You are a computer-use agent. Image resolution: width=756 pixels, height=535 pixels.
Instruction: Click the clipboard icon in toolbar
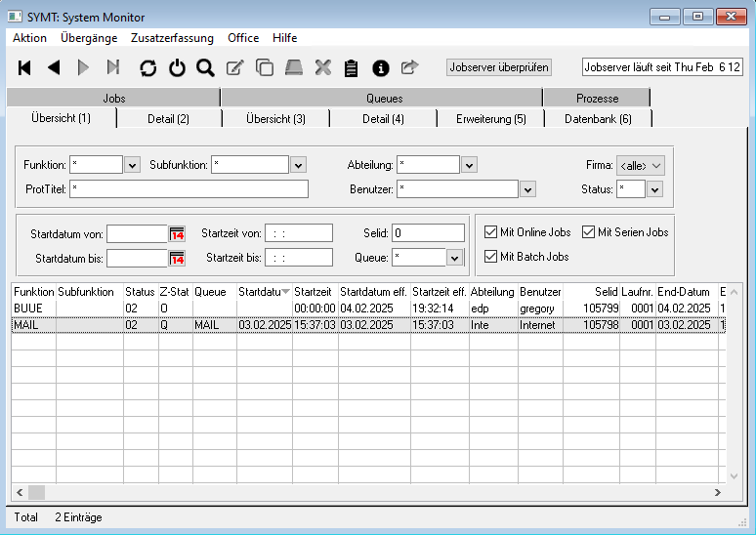[352, 67]
